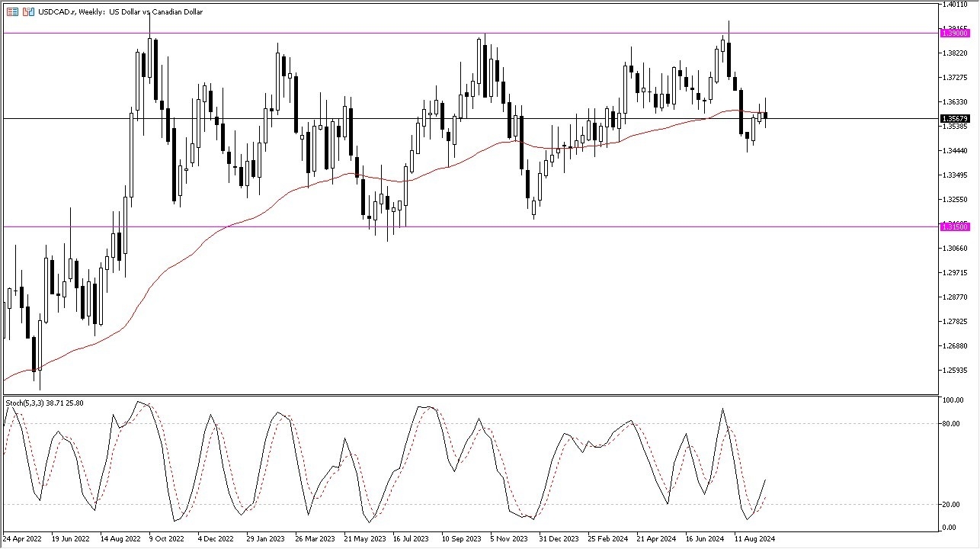Click the 1.32550 price scale value
The height and width of the screenshot is (549, 980).
pyautogui.click(x=954, y=199)
